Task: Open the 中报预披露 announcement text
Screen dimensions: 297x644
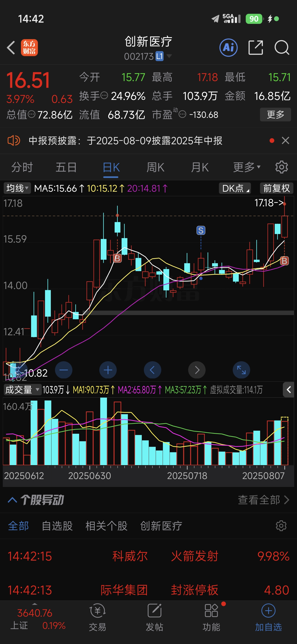Action: 125,141
